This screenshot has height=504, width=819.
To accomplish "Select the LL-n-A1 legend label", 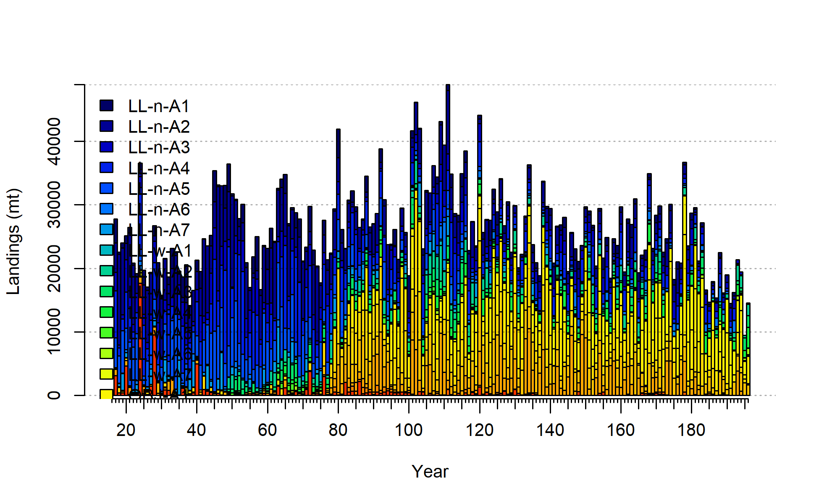I will click(x=159, y=106).
